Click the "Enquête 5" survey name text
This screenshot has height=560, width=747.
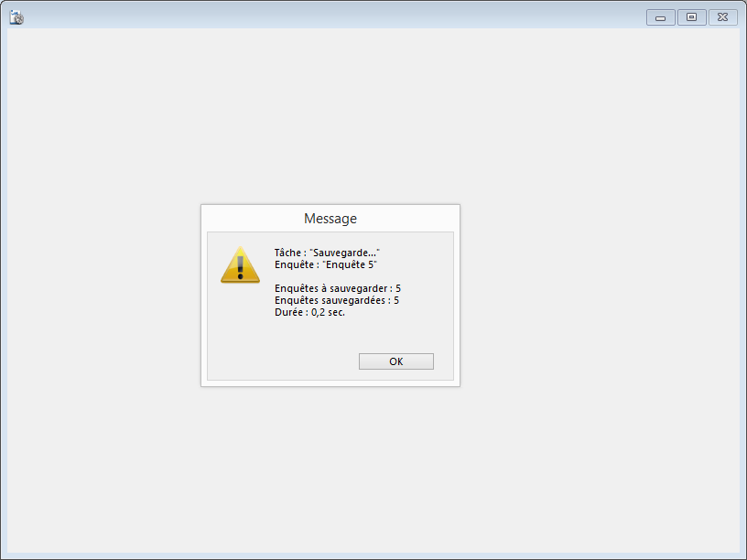(350, 264)
